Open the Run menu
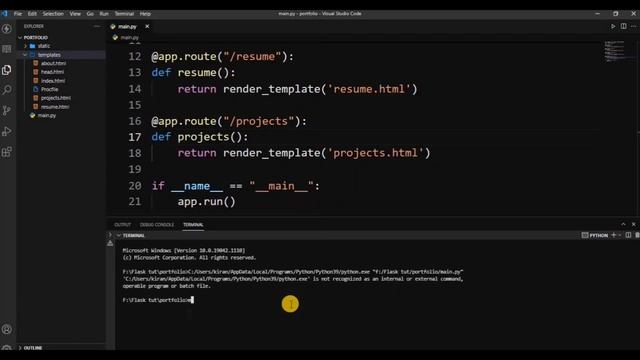Viewport: 640px width, 360px height. tap(104, 13)
